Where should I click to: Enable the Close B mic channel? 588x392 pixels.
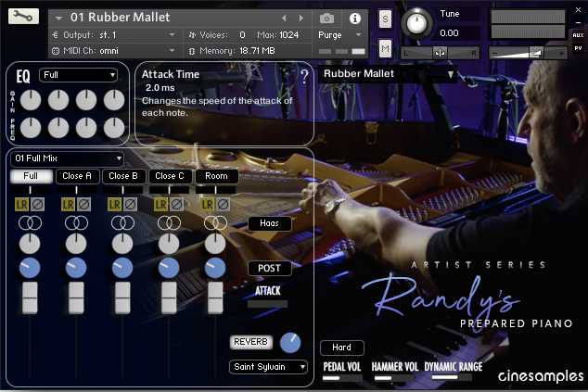[x=123, y=176]
